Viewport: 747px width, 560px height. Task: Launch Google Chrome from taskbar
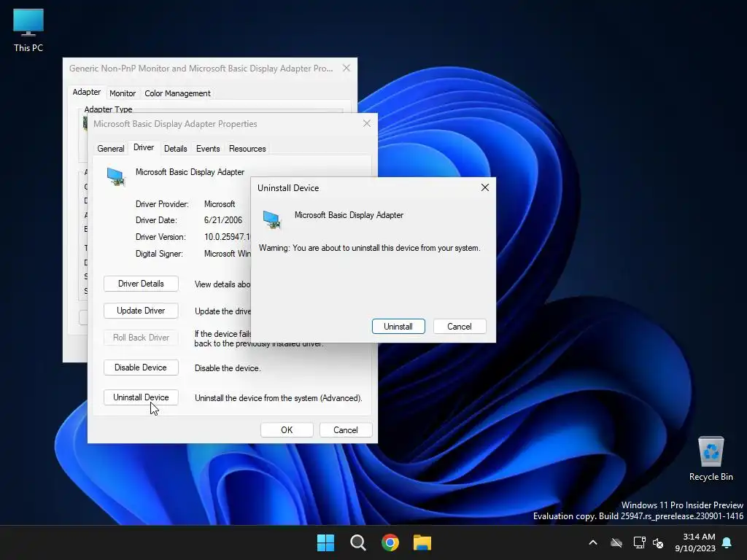(x=390, y=542)
